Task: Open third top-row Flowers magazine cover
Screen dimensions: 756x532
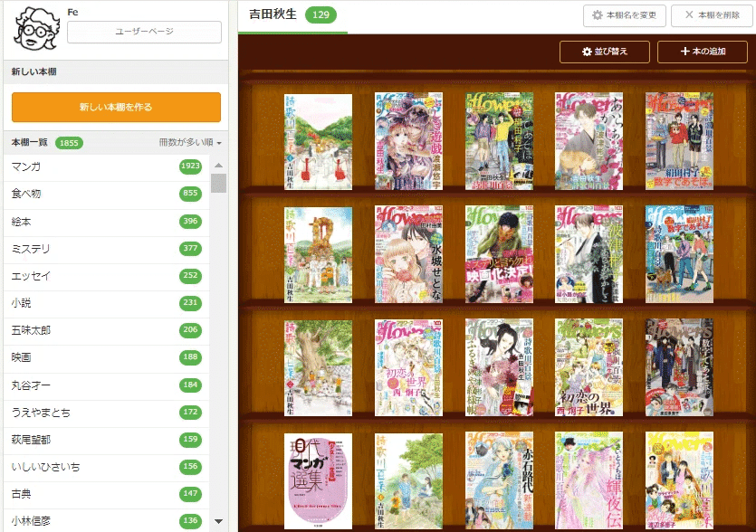Action: pos(499,141)
